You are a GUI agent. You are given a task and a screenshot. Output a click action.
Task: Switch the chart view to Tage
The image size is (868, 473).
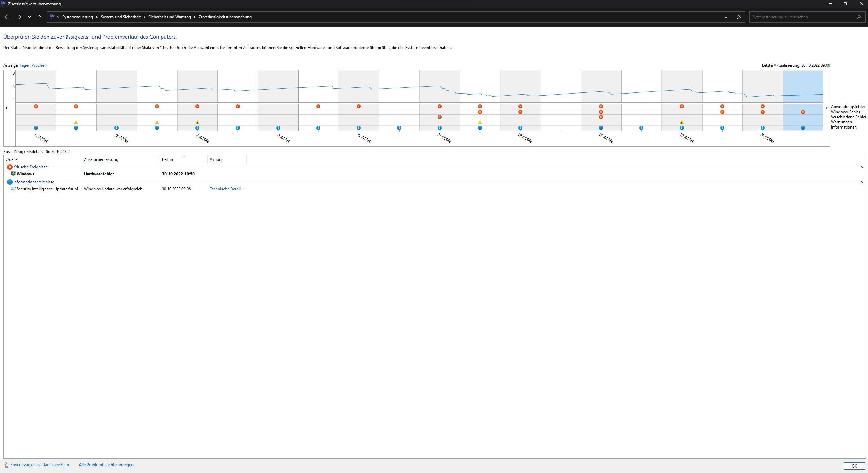click(24, 65)
